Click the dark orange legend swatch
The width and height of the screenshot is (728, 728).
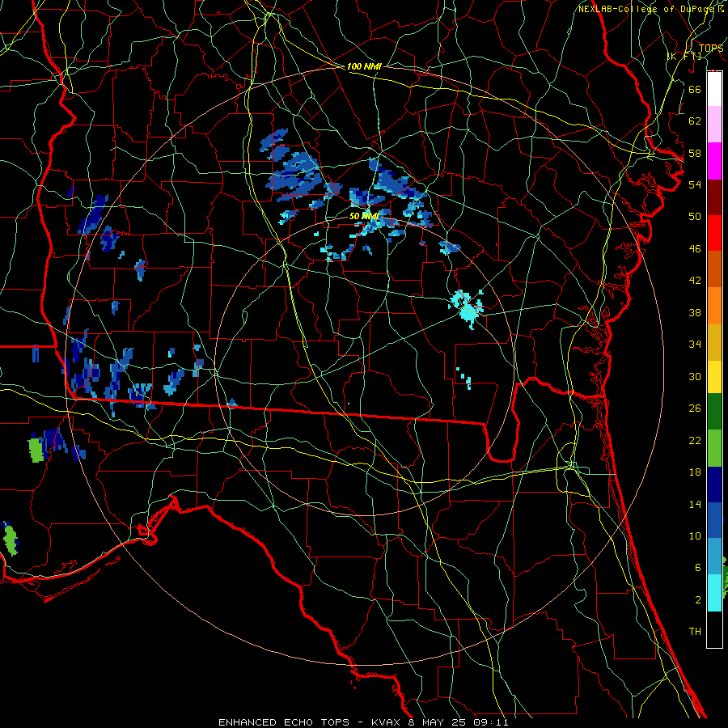714,269
